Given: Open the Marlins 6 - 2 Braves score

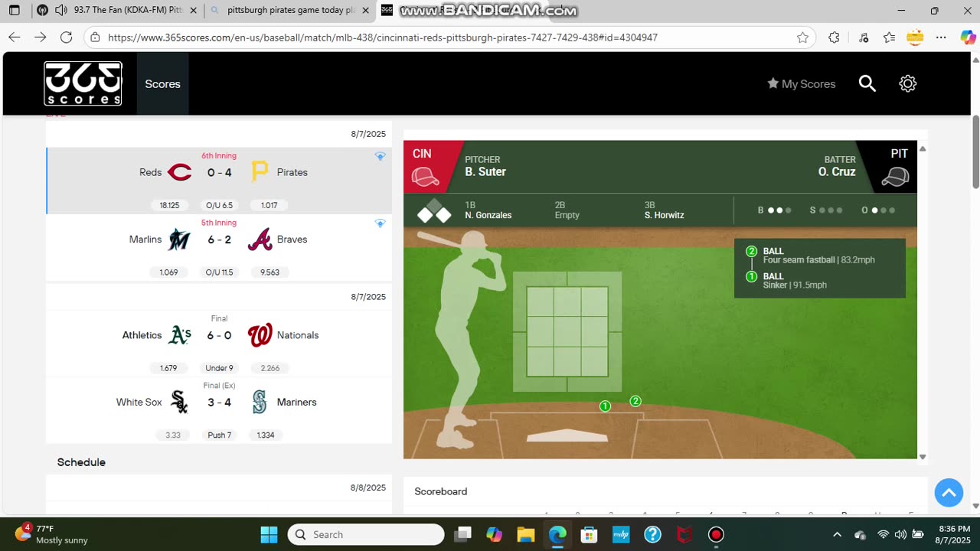Looking at the screenshot, I should 219,240.
